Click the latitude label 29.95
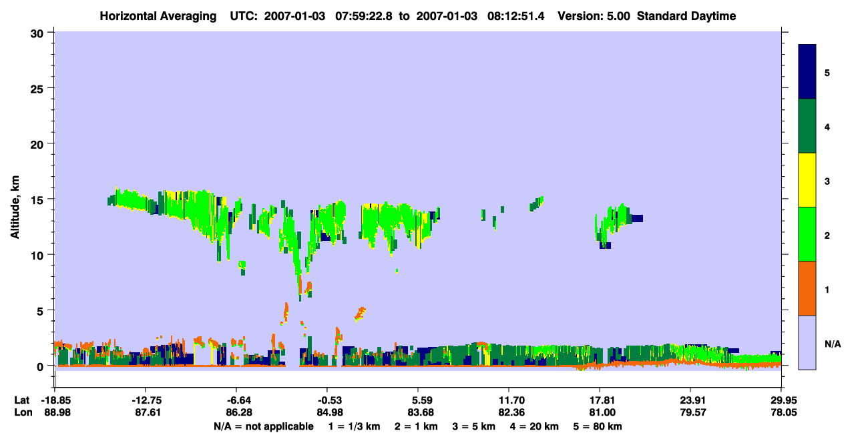The image size is (868, 445). (781, 400)
